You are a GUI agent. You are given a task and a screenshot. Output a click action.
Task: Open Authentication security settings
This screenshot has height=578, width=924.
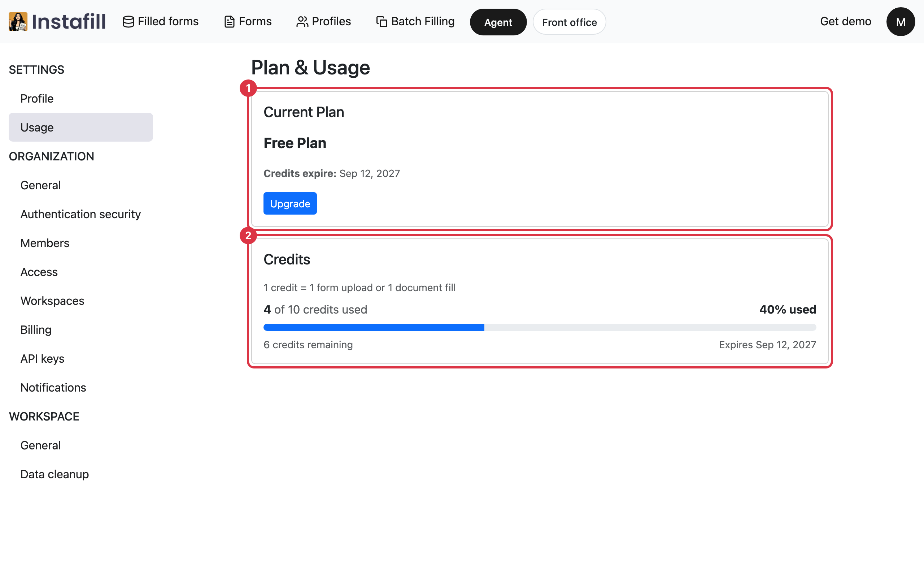click(80, 214)
